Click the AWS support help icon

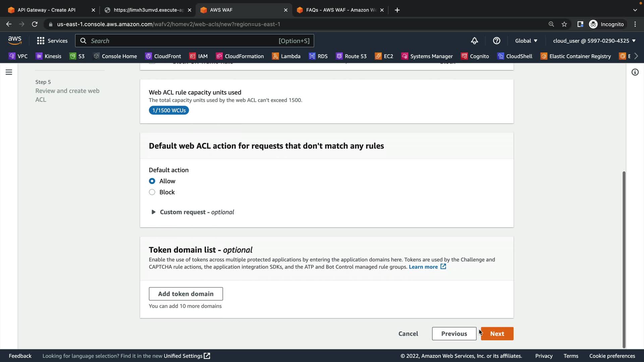(496, 41)
